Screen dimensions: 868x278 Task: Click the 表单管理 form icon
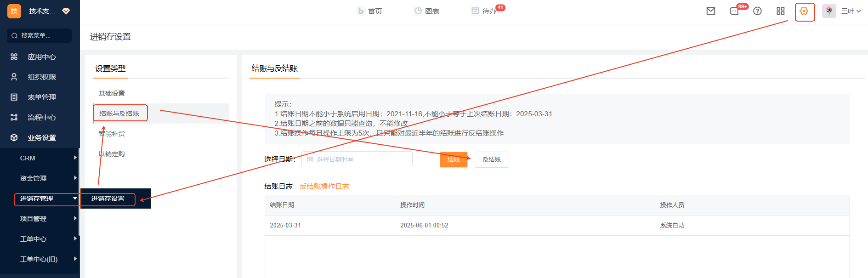tap(14, 97)
